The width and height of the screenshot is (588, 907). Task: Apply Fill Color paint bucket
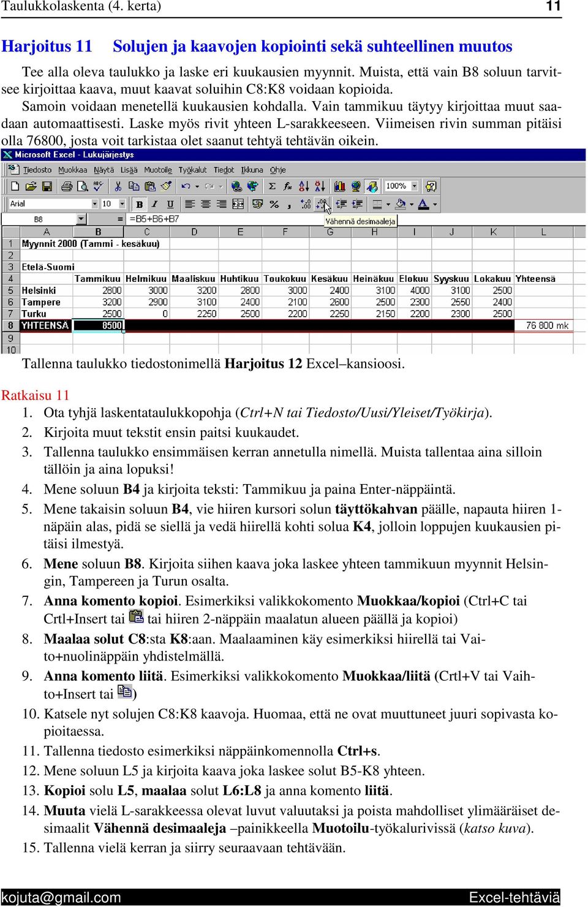[x=401, y=204]
